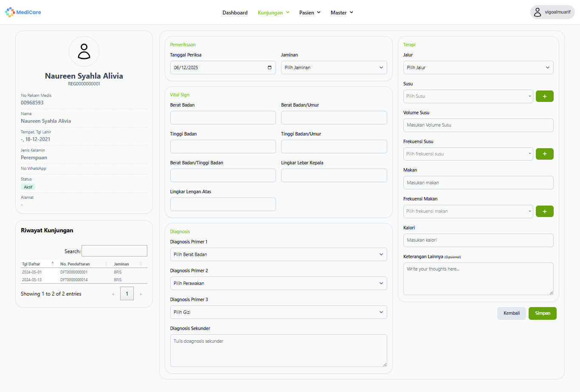580x392 pixels.
Task: Select the row with DFT0000000001
Action: 84,272
